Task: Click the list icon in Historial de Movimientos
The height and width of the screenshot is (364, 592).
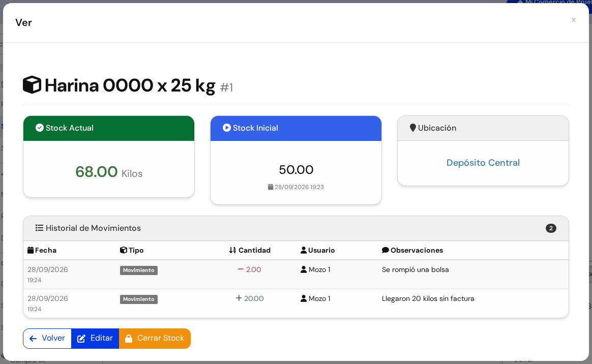Action: tap(39, 228)
